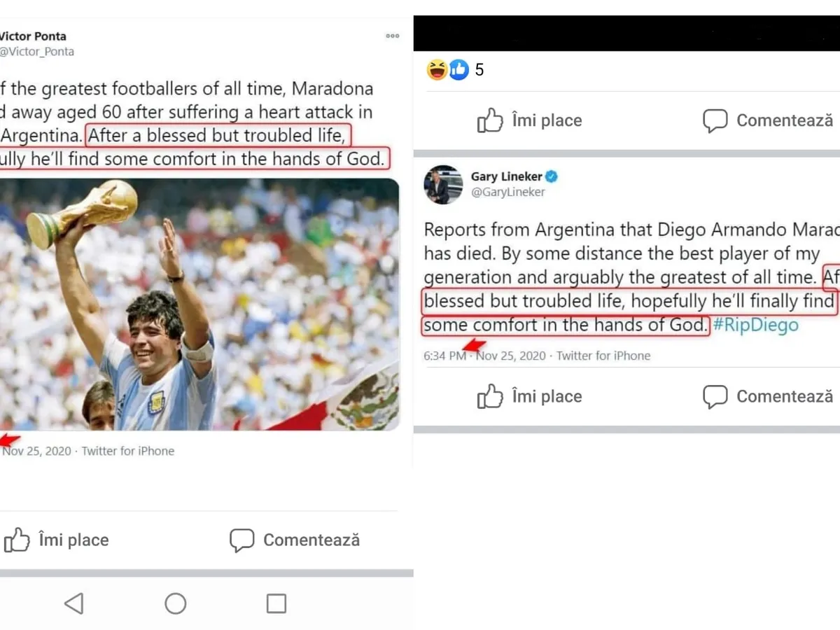Open Gary Lineker's profile picture
Viewport: 840px width, 630px height.
click(443, 185)
